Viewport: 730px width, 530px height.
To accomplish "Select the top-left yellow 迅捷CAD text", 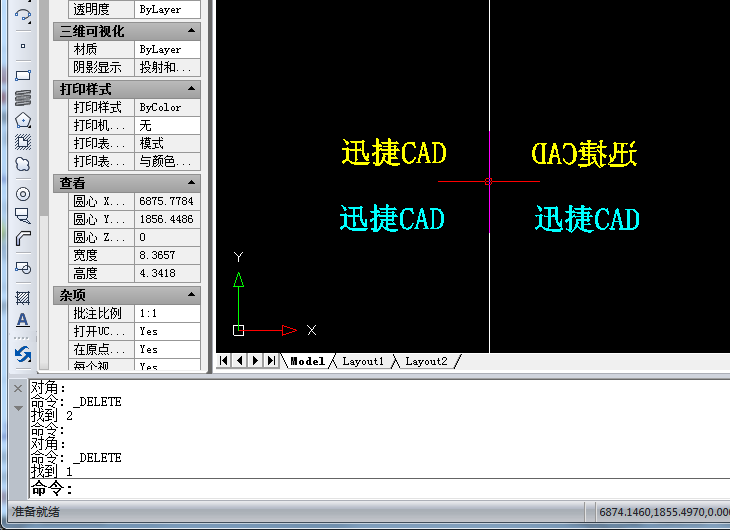I will tap(394, 152).
